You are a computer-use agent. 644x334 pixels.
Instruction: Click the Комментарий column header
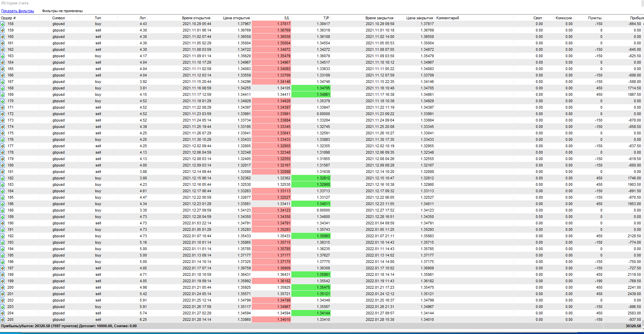[x=448, y=18]
